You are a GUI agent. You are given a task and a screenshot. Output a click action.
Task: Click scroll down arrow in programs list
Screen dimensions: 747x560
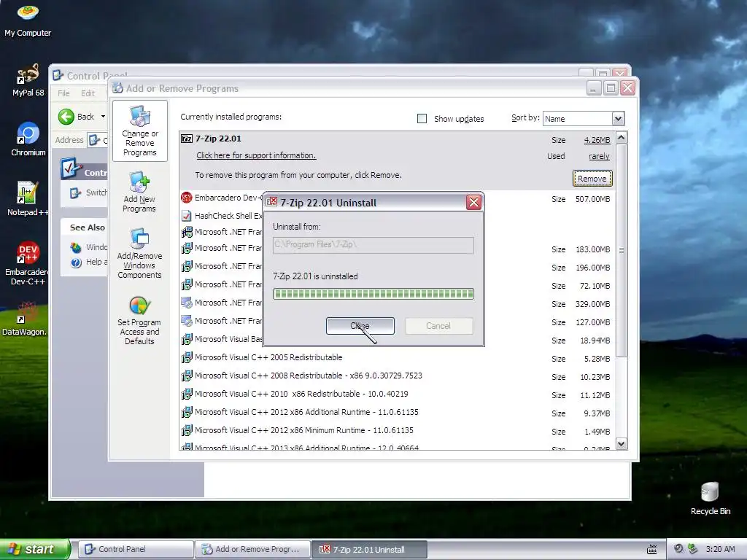(x=622, y=444)
